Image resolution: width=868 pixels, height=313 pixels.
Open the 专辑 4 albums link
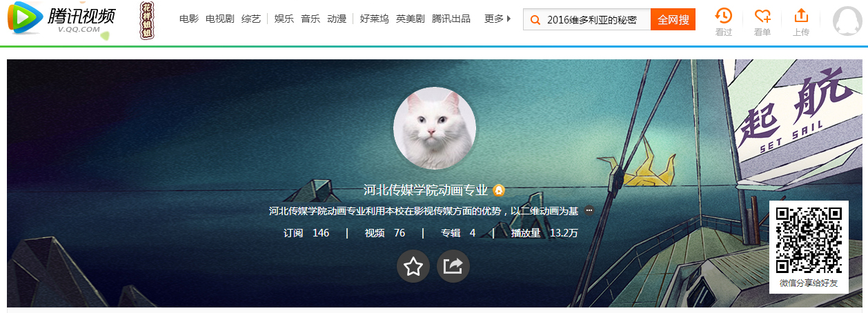point(458,233)
